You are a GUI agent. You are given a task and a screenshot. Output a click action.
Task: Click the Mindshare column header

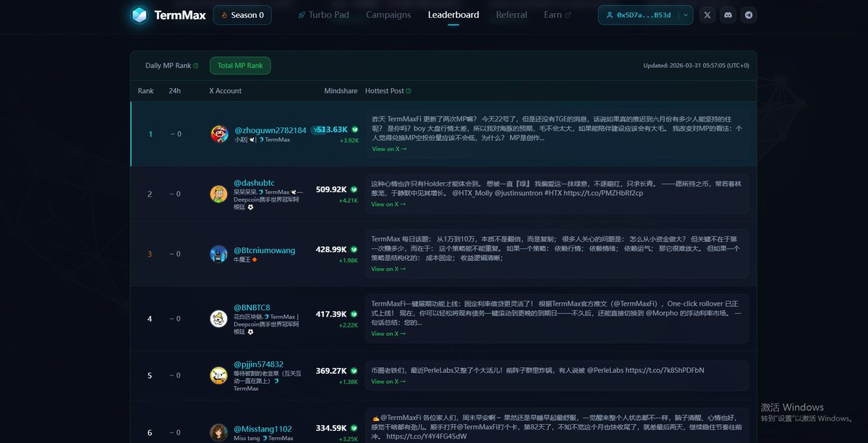[x=341, y=91]
